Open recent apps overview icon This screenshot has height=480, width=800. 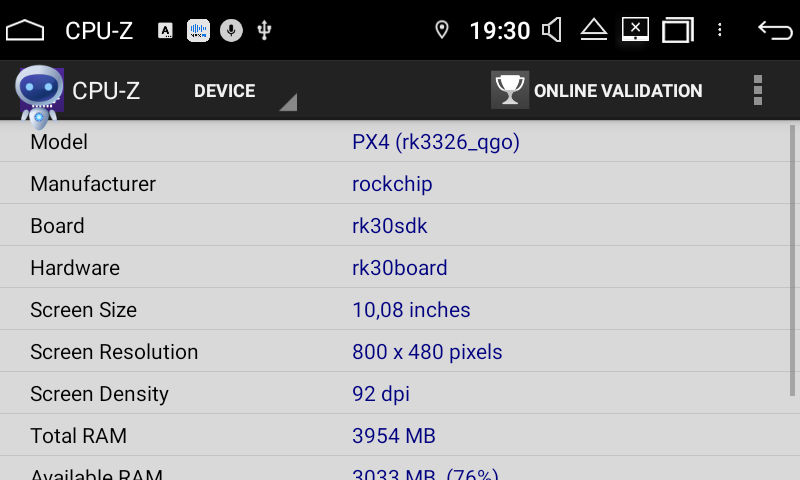pos(678,30)
